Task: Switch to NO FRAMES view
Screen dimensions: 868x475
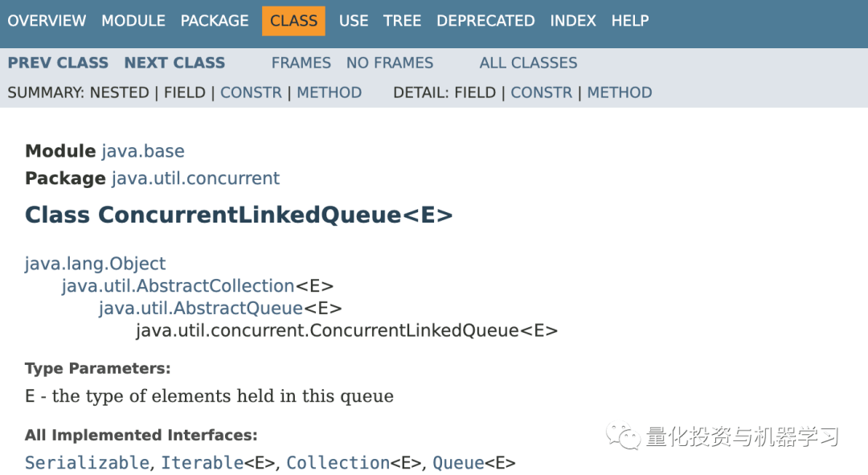Action: coord(390,63)
